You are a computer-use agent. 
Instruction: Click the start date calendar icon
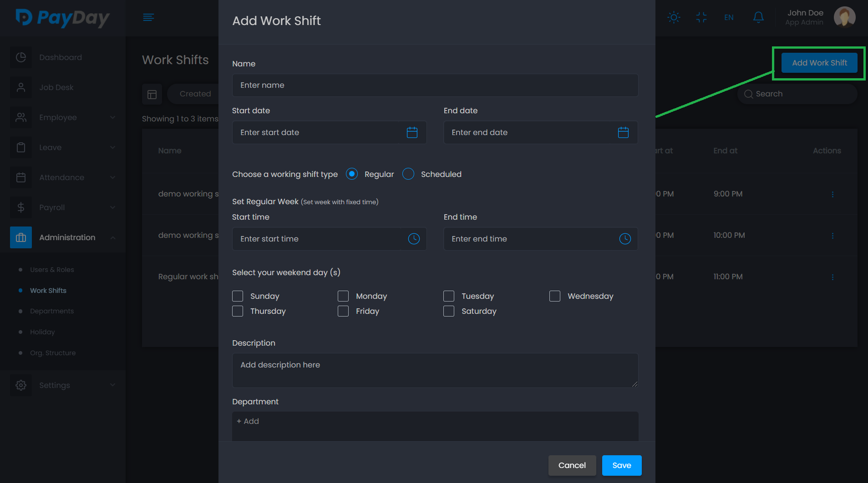tap(412, 132)
